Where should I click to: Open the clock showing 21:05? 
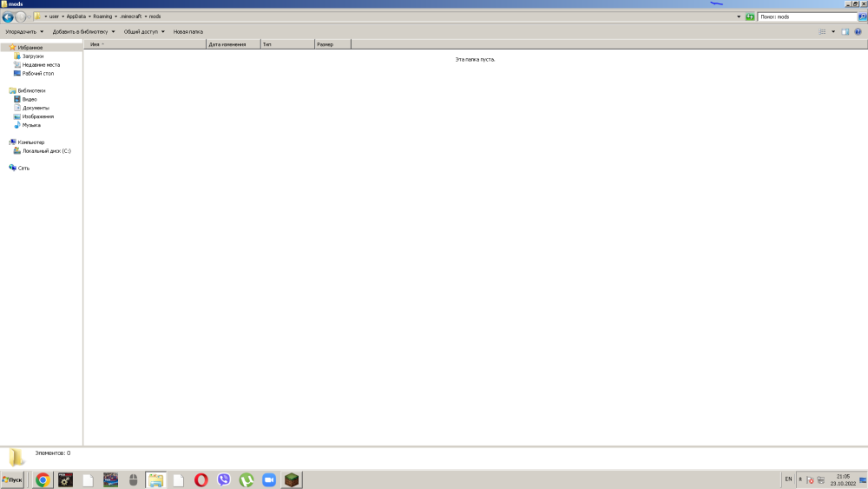click(843, 480)
